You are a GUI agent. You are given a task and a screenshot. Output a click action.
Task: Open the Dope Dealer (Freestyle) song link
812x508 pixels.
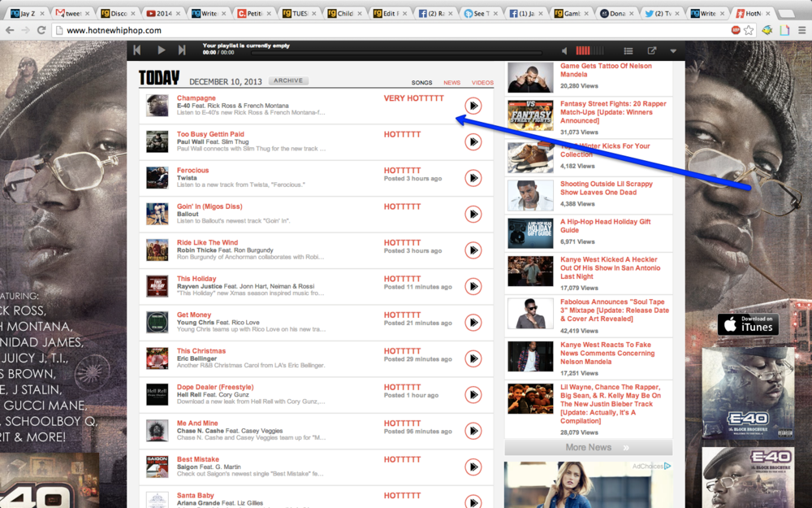(x=215, y=387)
